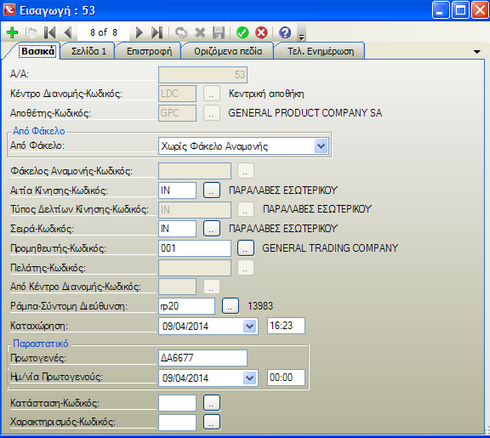Click lookup button for Προμηθευτής-Κωδικός
Screen dimensions: 490x438
point(245,248)
